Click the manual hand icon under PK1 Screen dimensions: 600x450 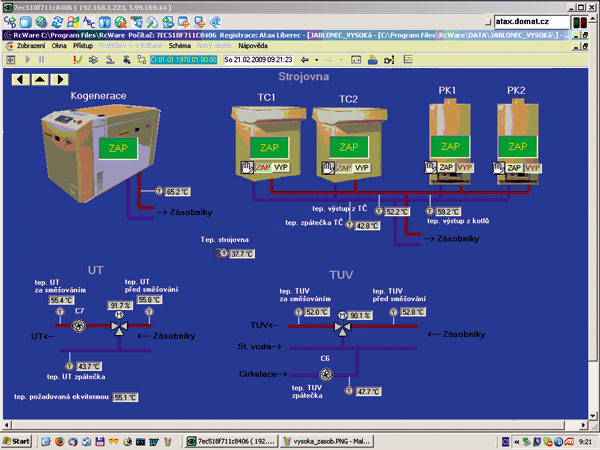point(428,166)
